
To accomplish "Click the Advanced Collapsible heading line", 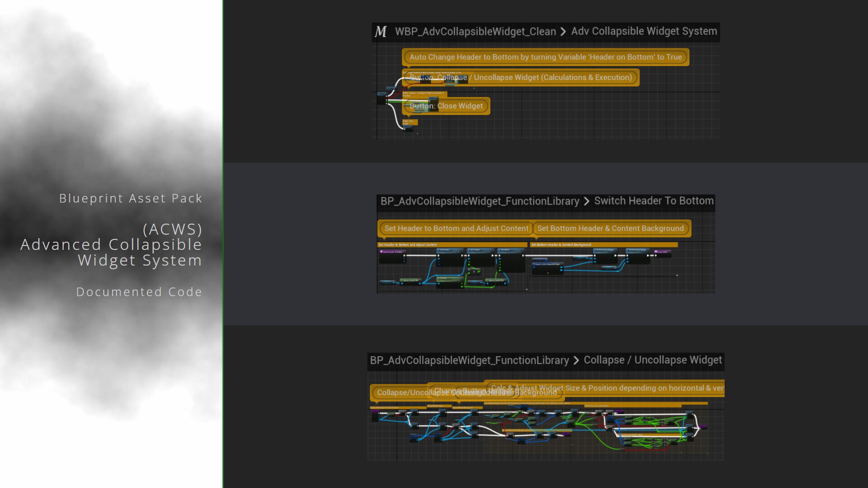I will [111, 244].
